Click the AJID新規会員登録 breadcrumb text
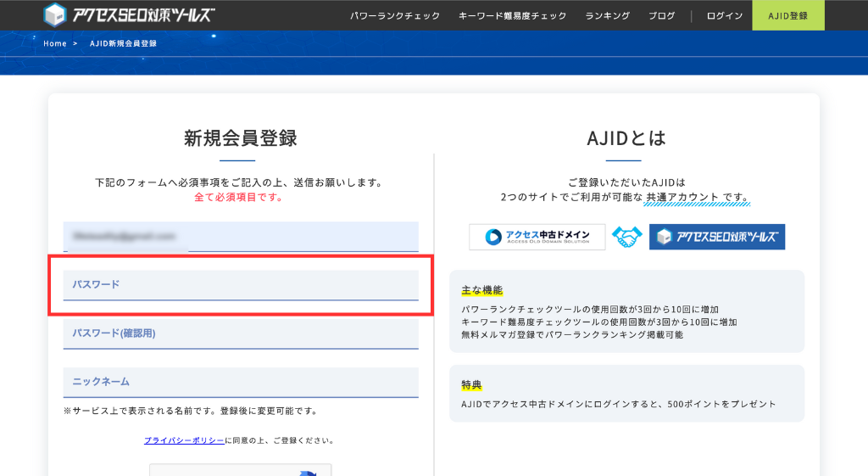The width and height of the screenshot is (868, 476). coord(123,43)
